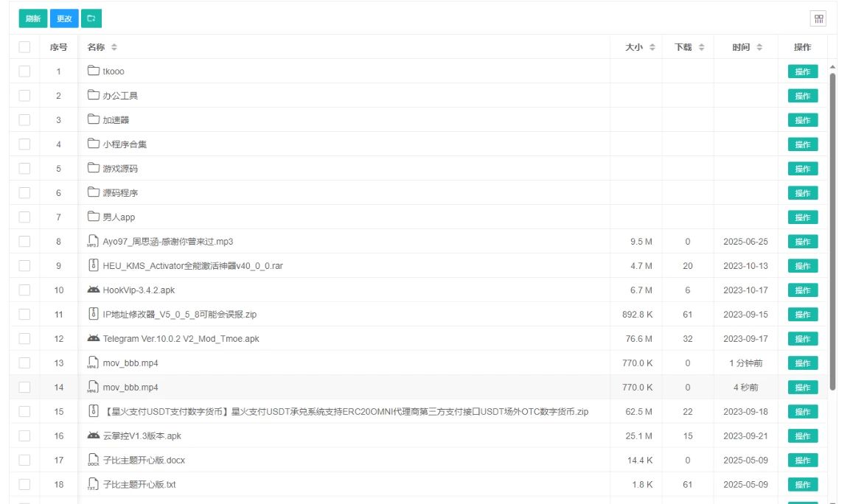The height and width of the screenshot is (504, 853).
Task: Switch to grid view with the top-right icon
Action: [x=818, y=18]
